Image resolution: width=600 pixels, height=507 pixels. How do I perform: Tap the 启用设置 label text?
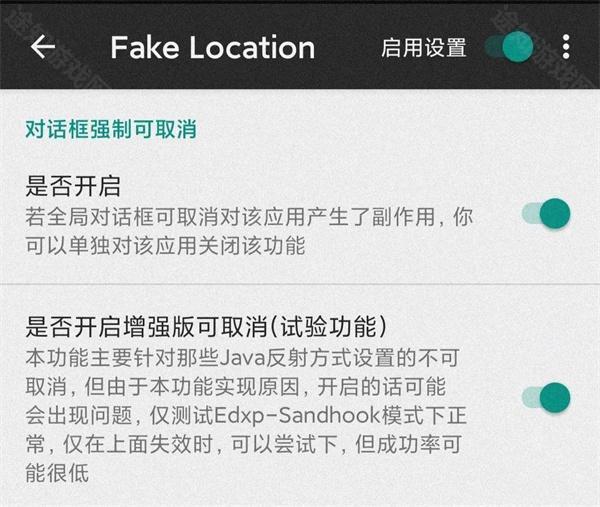coord(424,47)
